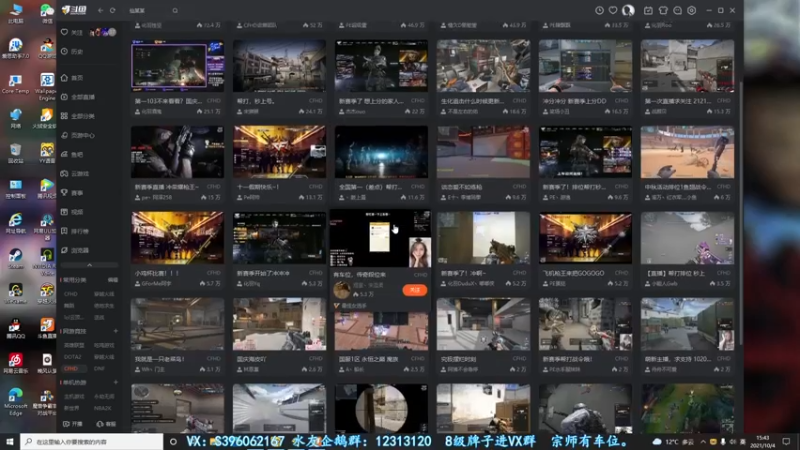Open the 小鸡杯比赛 stream thumbnail
This screenshot has width=800, height=450.
pos(177,238)
